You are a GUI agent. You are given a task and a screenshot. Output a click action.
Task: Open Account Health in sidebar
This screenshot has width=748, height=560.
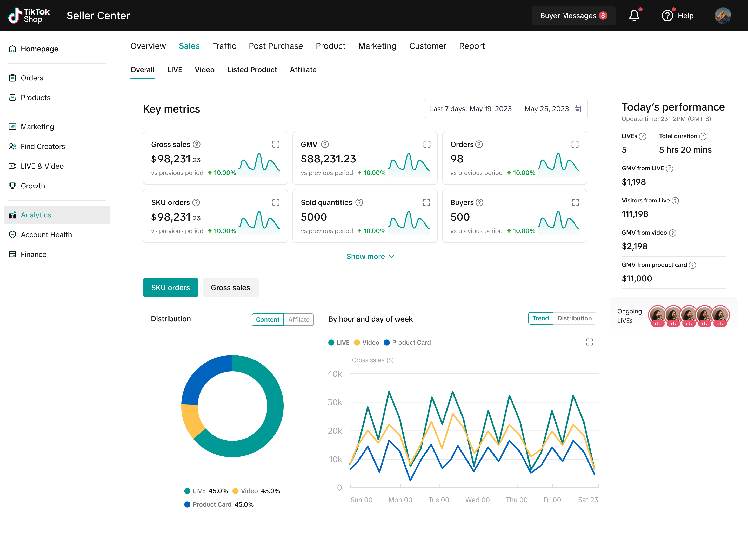pyautogui.click(x=46, y=235)
